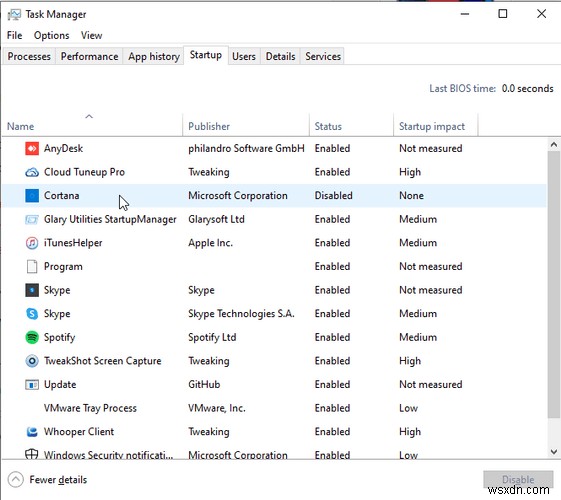Select the Cloud Tuneup Pro cloud icon
Image resolution: width=561 pixels, height=500 pixels.
32,172
